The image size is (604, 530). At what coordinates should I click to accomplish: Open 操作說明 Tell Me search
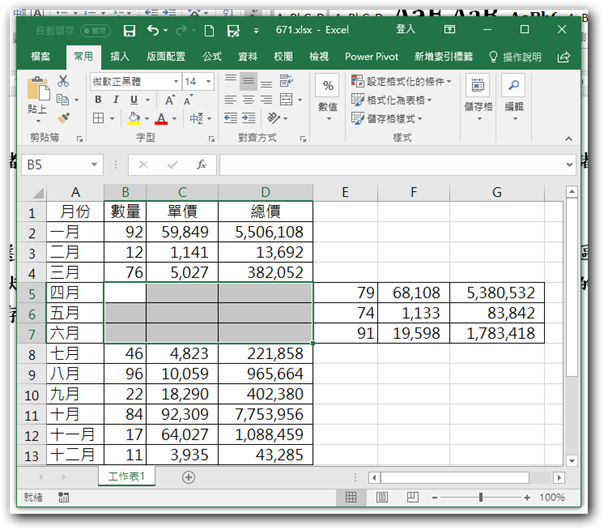[x=515, y=57]
